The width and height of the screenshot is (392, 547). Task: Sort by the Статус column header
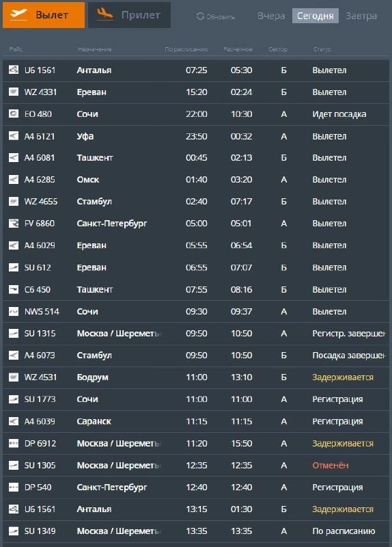322,49
